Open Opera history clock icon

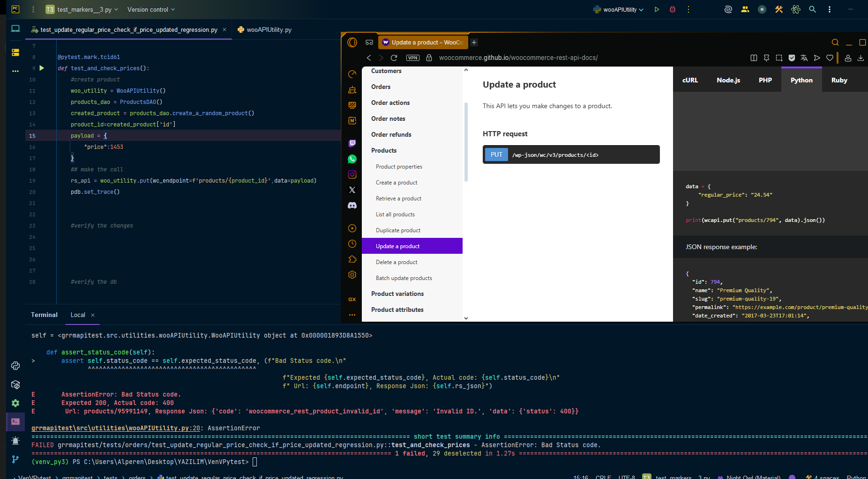352,244
